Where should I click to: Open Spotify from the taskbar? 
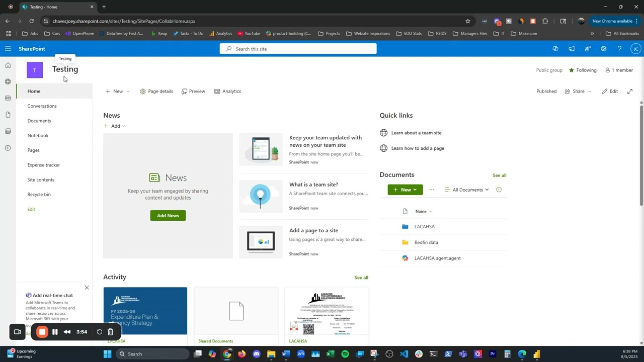pos(345,354)
